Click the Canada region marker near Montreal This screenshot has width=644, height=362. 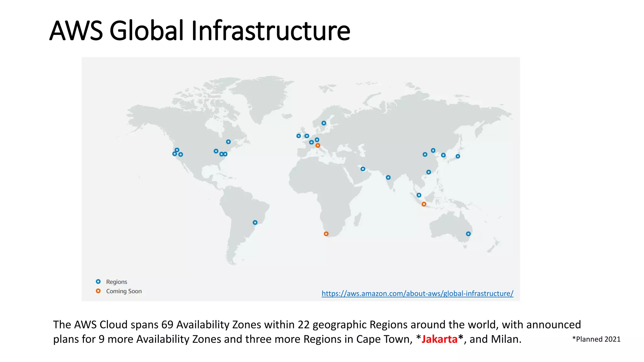[x=228, y=142]
